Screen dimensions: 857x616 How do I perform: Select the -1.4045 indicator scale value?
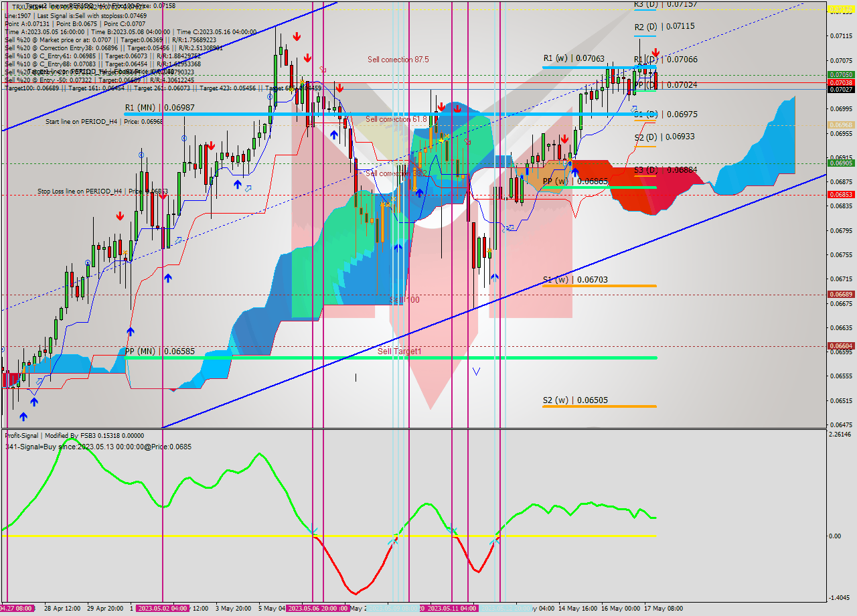pos(840,598)
